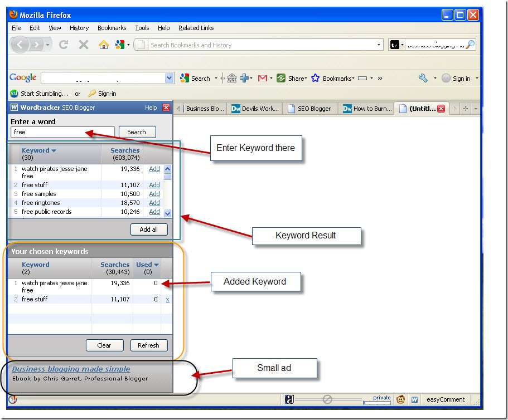Add the 'free ringtones' keyword
Image resolution: width=508 pixels, height=420 pixels.
tap(154, 203)
